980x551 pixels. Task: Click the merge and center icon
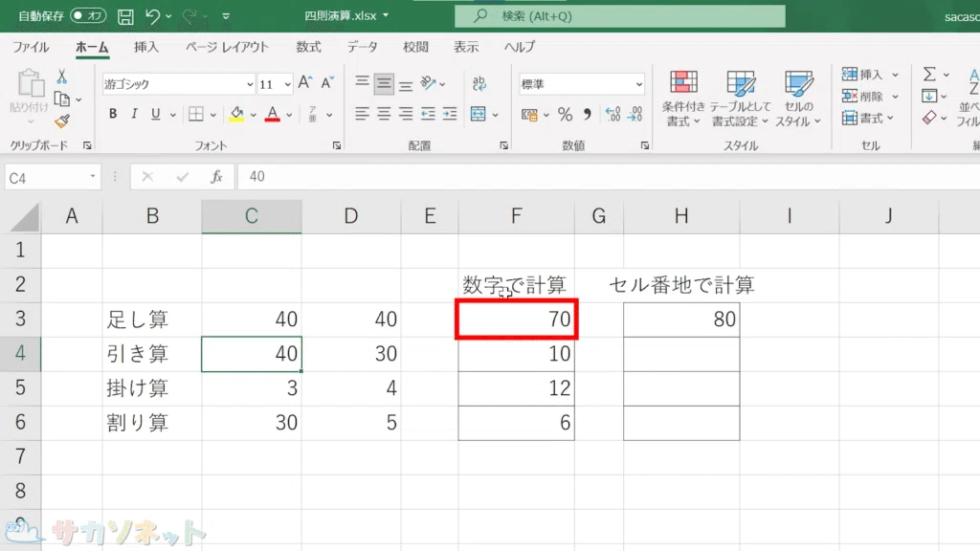[479, 114]
